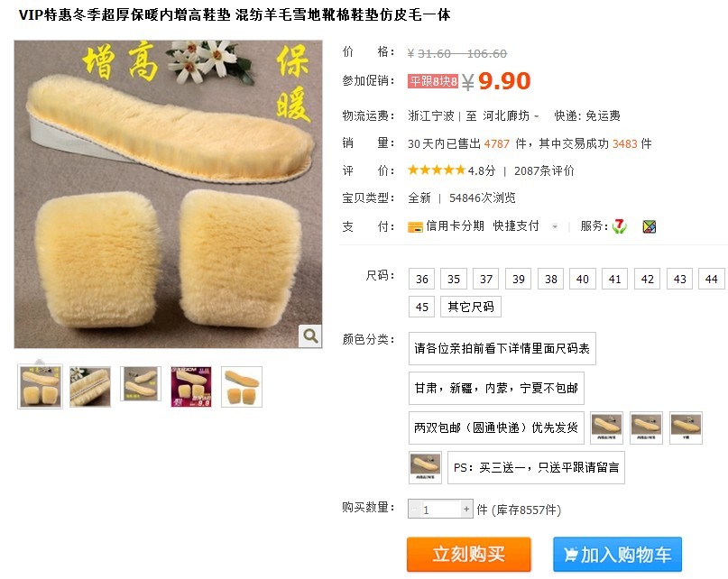Click 加入购物车 add to cart button
The width and height of the screenshot is (728, 579).
(618, 555)
